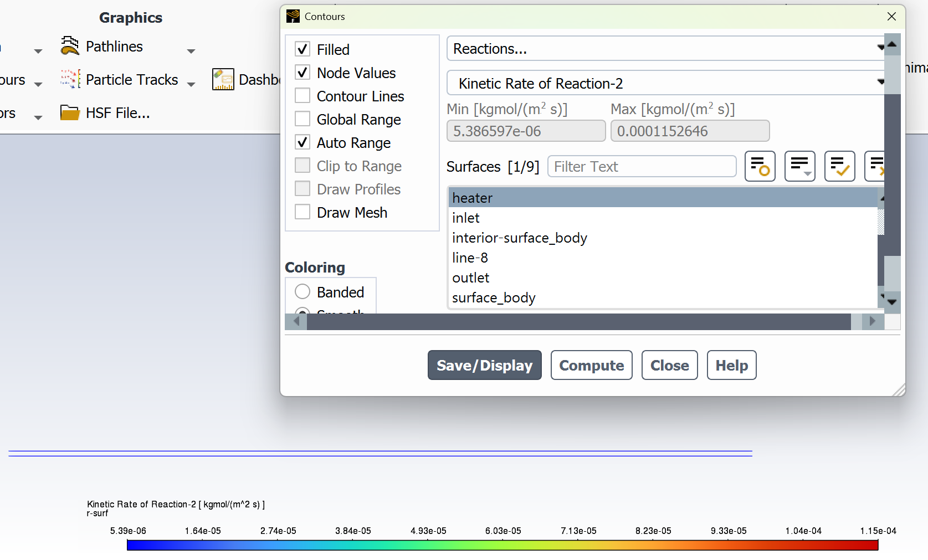Viewport: 928px width, 560px height.
Task: Open the Dashboard icon in Graphics ribbon
Action: click(223, 80)
